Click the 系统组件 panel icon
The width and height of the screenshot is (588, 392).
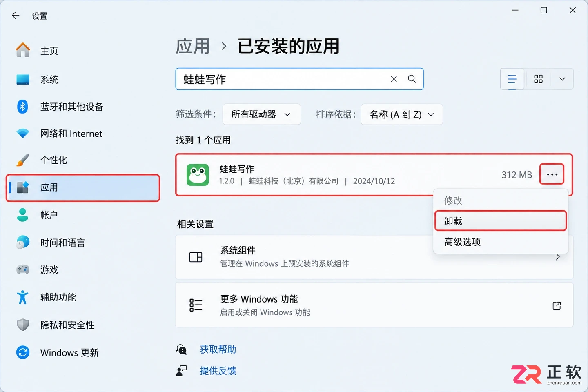click(196, 257)
